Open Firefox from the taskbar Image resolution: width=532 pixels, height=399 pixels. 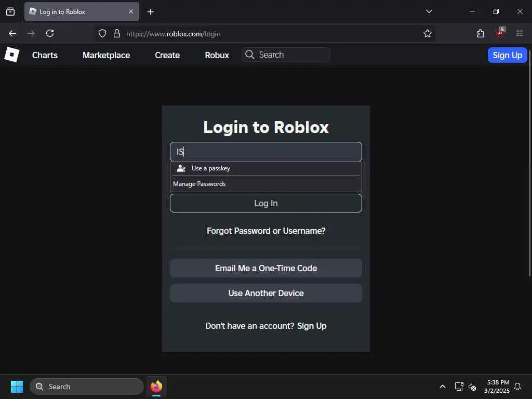coord(156,387)
